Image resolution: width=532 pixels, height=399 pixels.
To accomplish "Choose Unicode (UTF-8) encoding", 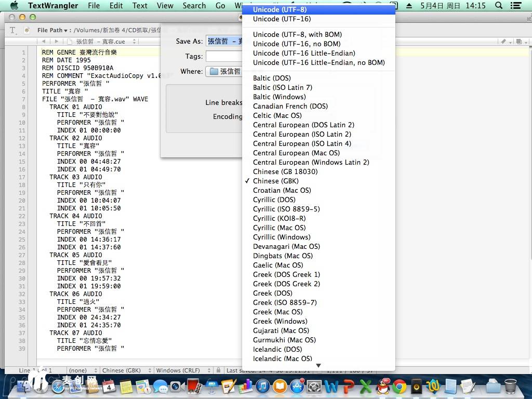I will click(280, 9).
